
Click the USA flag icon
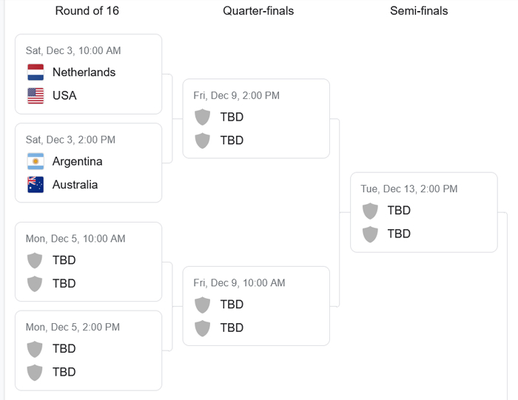[35, 96]
